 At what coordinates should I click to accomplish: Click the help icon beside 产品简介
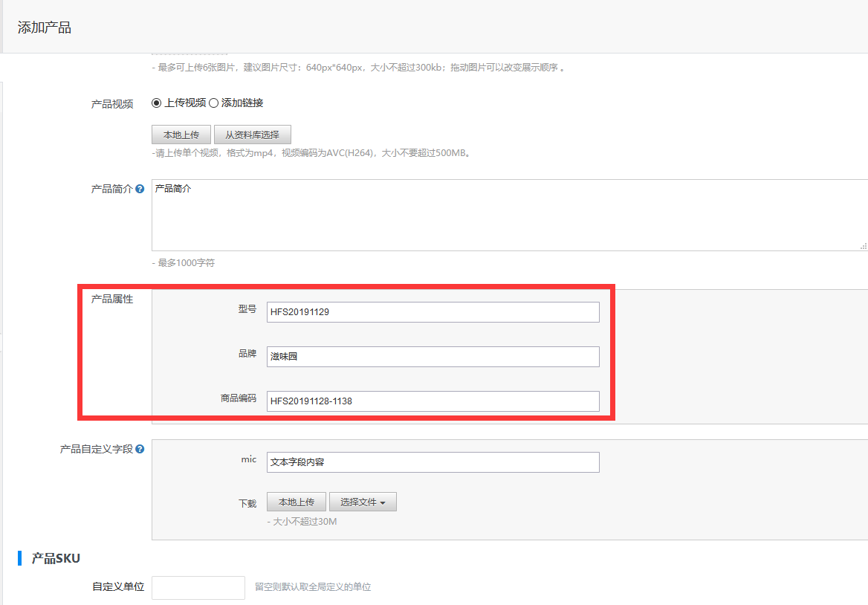(140, 190)
